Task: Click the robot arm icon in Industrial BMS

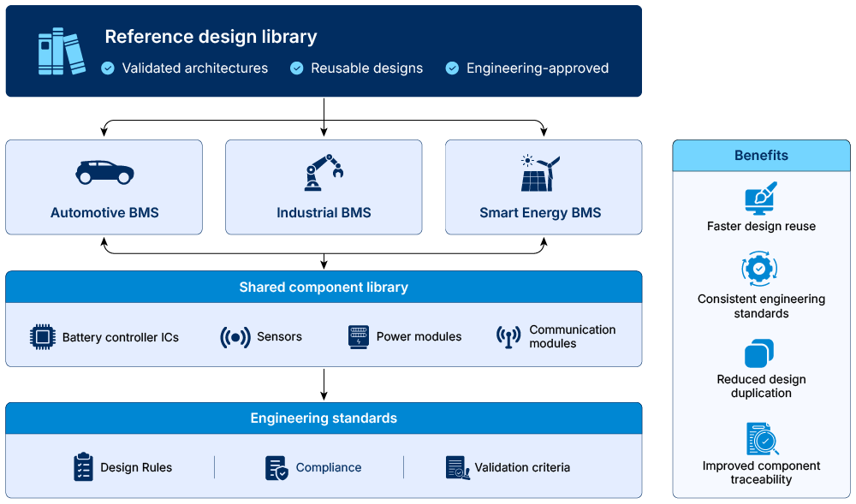Action: point(324,172)
